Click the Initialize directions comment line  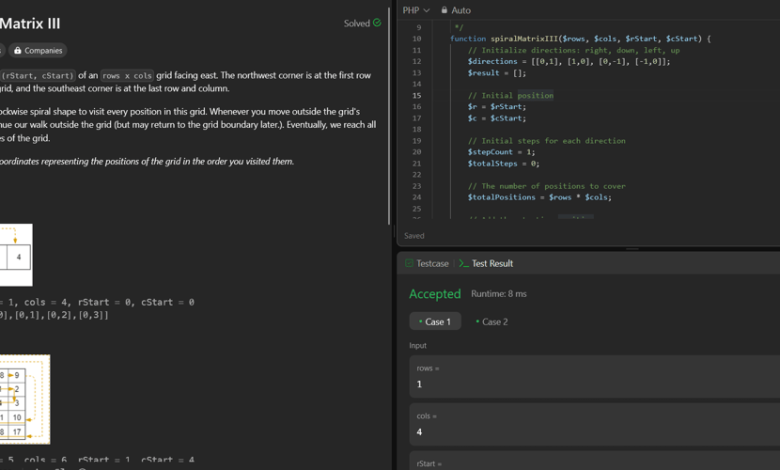click(574, 50)
